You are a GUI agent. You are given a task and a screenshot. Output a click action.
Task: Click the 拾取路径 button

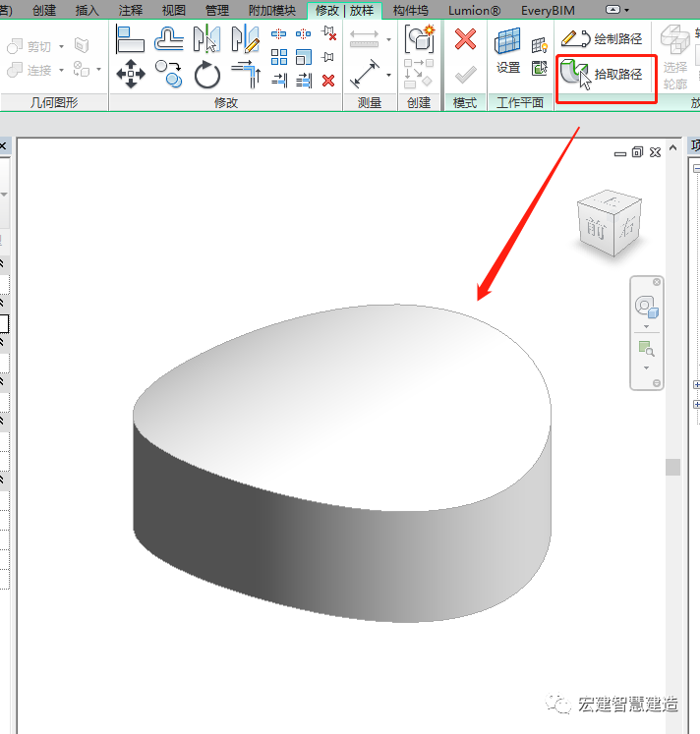[606, 74]
